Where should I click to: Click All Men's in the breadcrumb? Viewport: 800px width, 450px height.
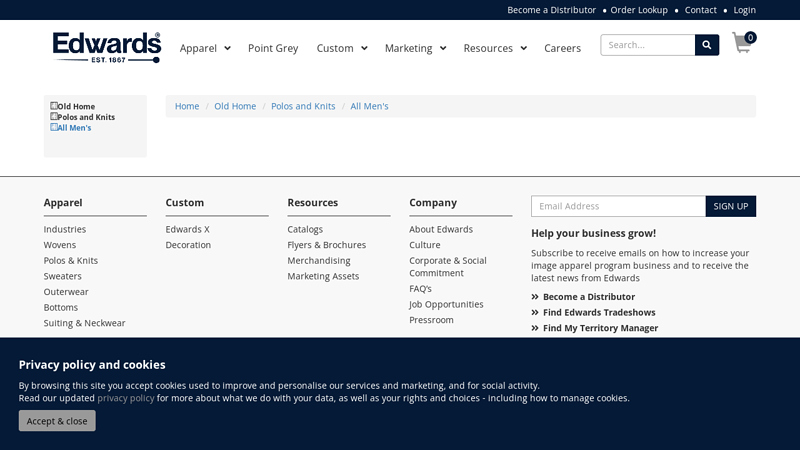[x=369, y=106]
